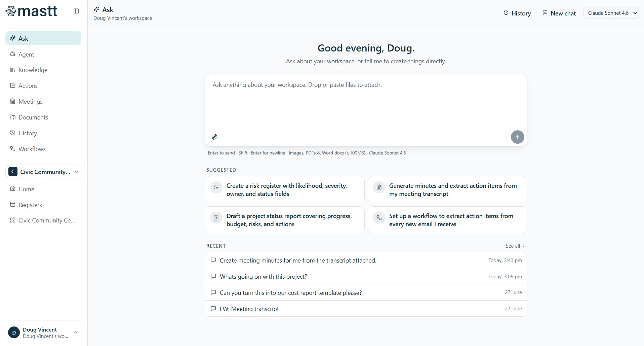Open the Registers page
The image size is (644, 346).
43,205
